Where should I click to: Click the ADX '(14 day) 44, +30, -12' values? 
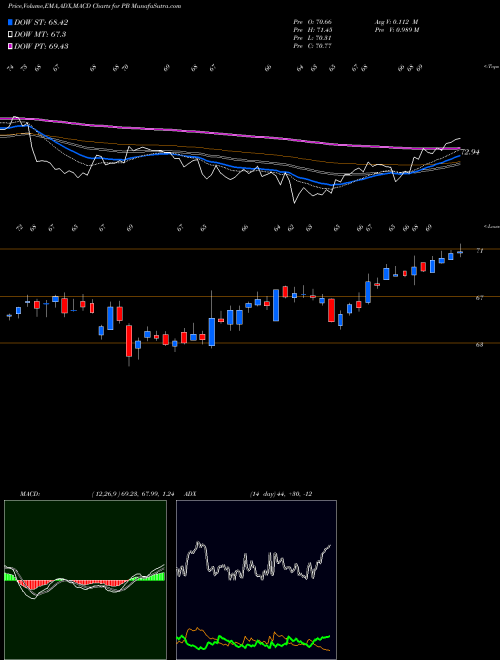pos(281,494)
